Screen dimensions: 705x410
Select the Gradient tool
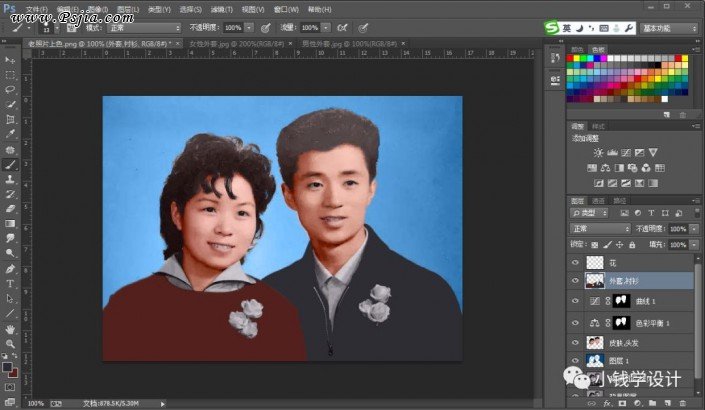click(10, 224)
